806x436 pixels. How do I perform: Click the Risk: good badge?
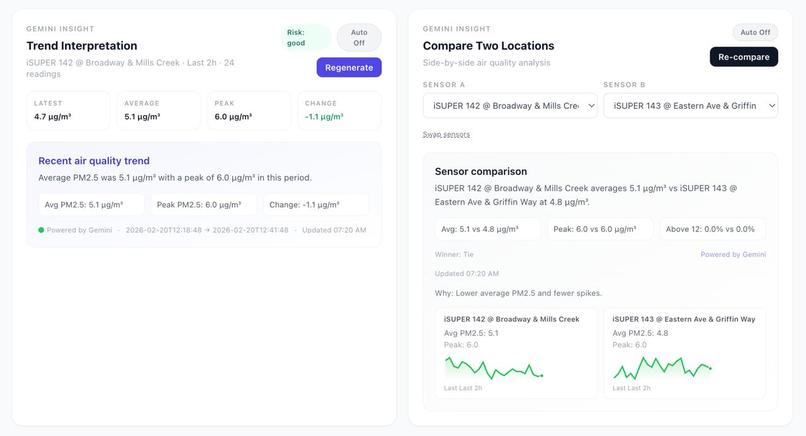pyautogui.click(x=306, y=38)
